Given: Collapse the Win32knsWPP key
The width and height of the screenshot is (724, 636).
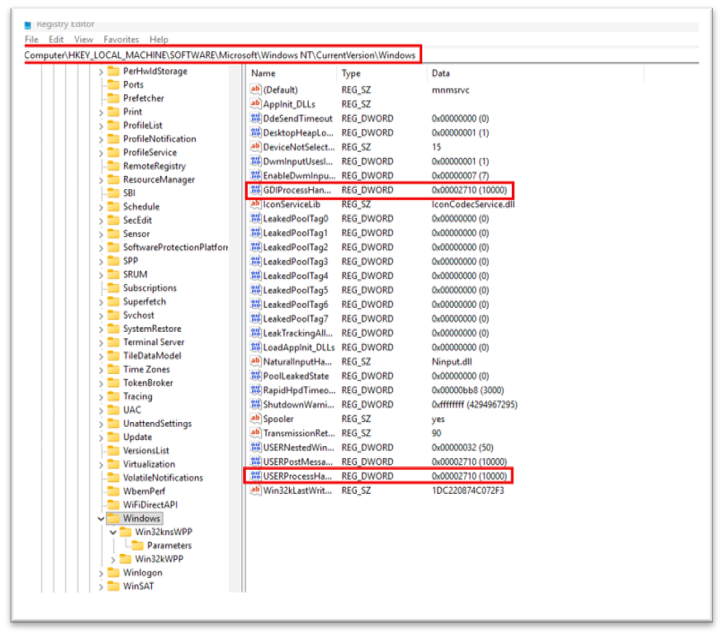Looking at the screenshot, I should (113, 532).
